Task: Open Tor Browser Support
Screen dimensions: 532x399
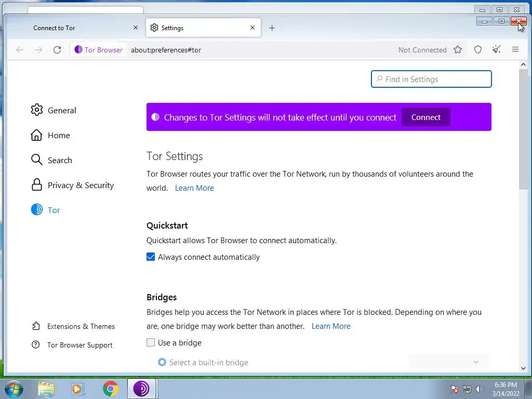Action: [72, 345]
